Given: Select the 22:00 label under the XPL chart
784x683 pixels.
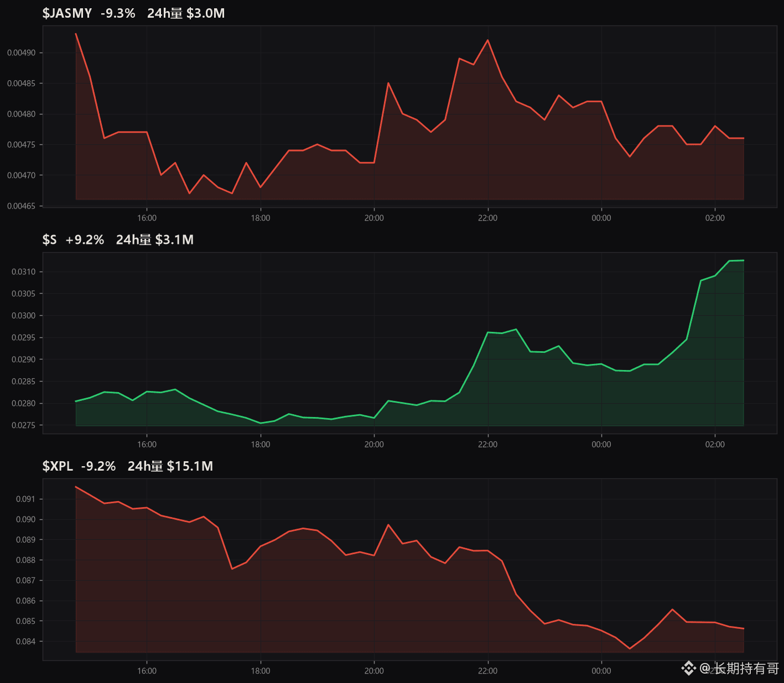Looking at the screenshot, I should (x=488, y=671).
